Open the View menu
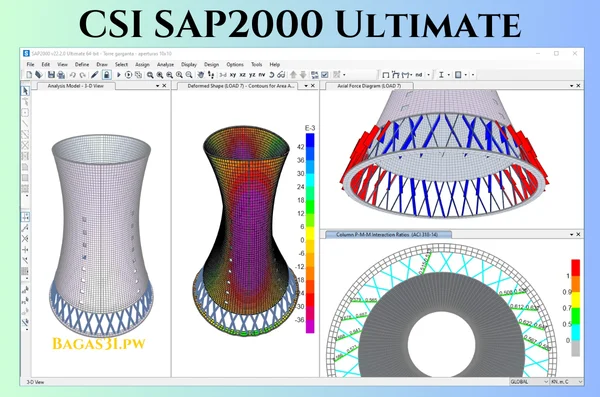Screen dimensions: 600x397 [x=62, y=64]
